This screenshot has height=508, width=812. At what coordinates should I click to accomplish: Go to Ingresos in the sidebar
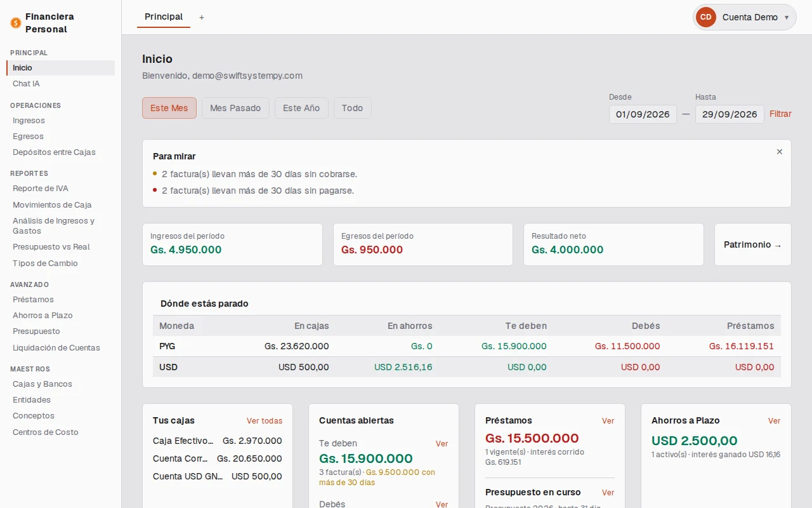tap(61, 121)
